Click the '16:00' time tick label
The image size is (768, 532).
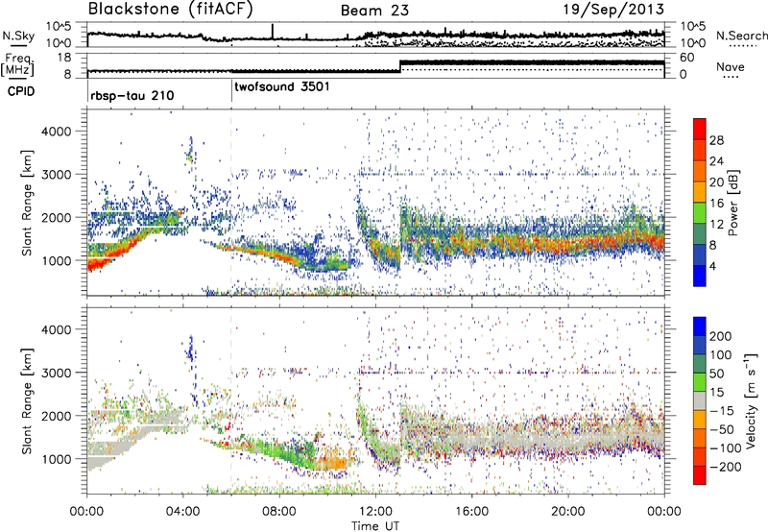pos(471,512)
